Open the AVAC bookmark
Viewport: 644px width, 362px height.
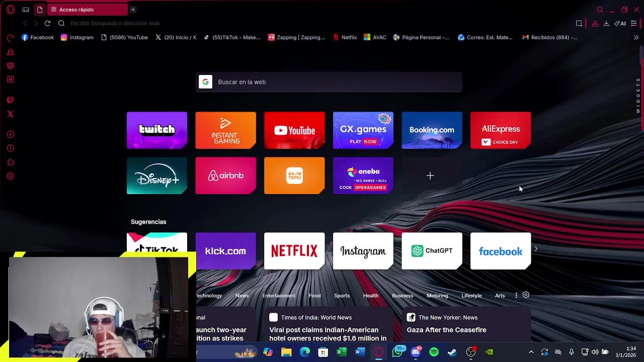coord(375,37)
